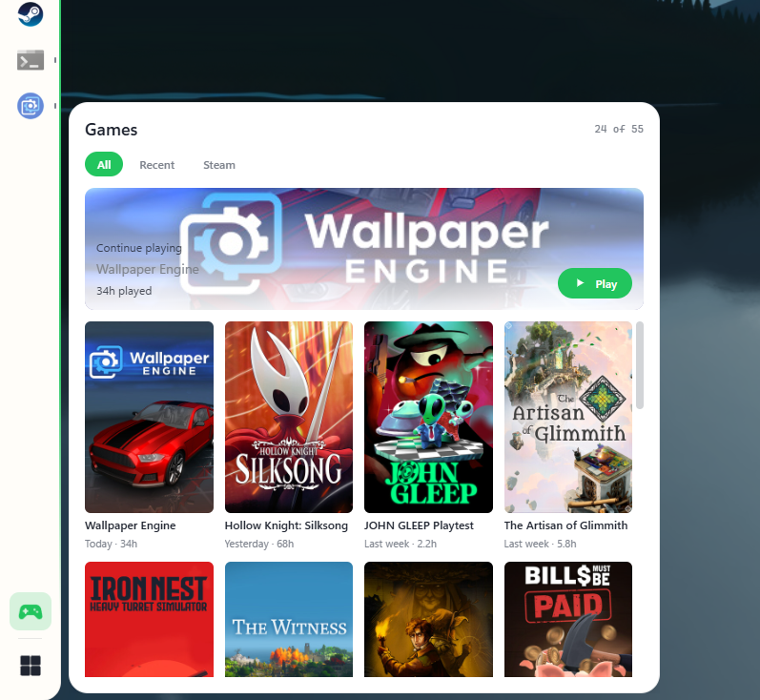This screenshot has height=700, width=760.
Task: Click 'Continue playing' label in banner
Action: 139,248
